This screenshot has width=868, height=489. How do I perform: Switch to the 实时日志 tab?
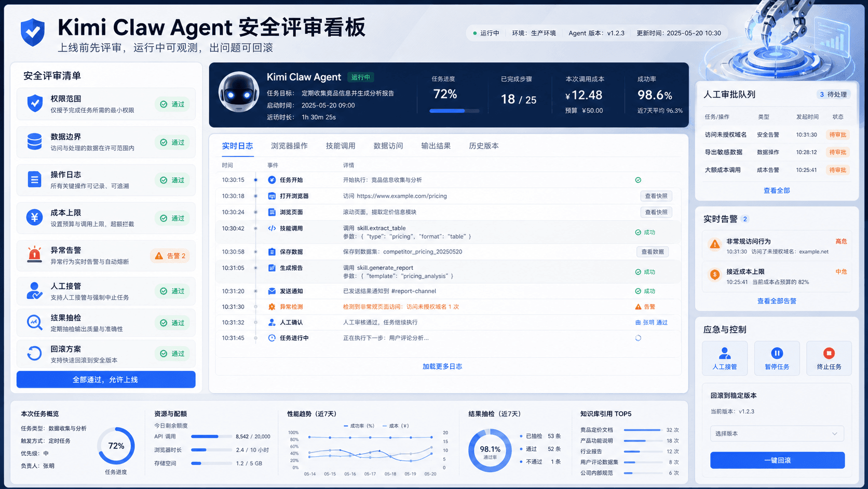(x=238, y=146)
